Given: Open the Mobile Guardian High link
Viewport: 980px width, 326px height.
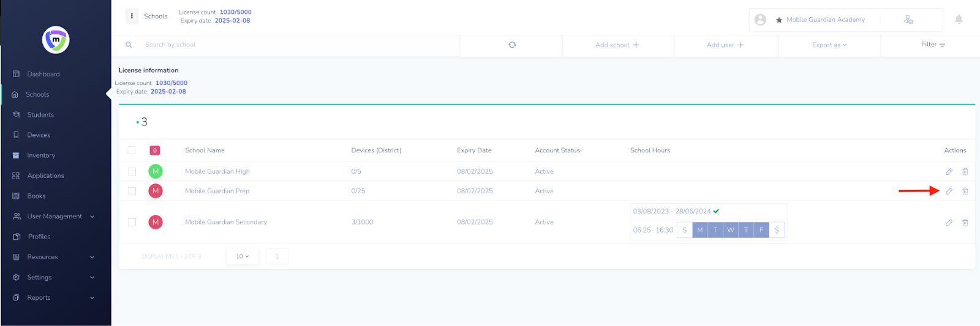Looking at the screenshot, I should point(217,171).
